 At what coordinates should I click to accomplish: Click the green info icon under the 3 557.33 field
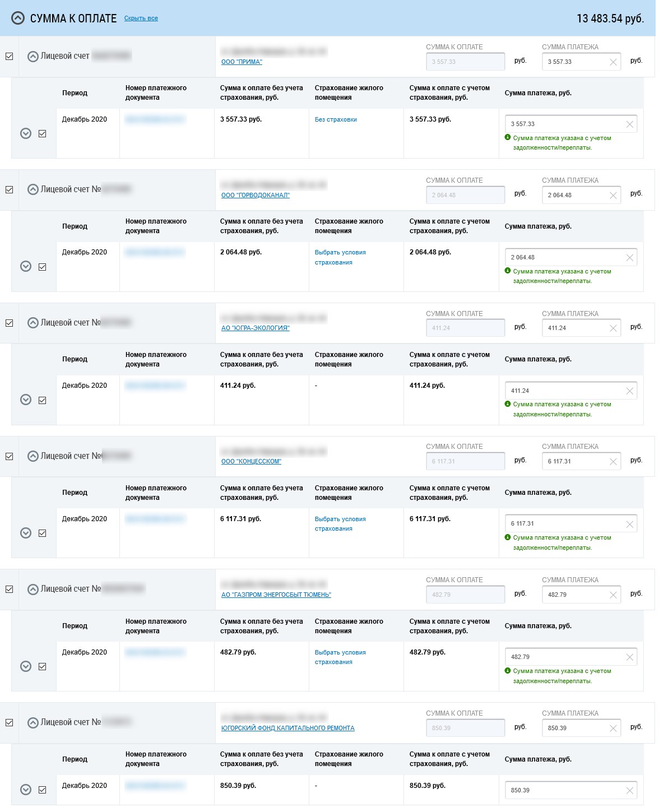[508, 137]
